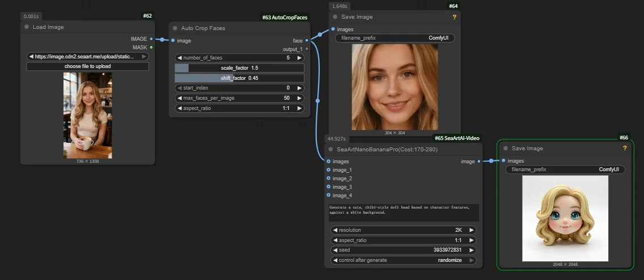Click the help question mark on Save Image #66

coord(625,148)
